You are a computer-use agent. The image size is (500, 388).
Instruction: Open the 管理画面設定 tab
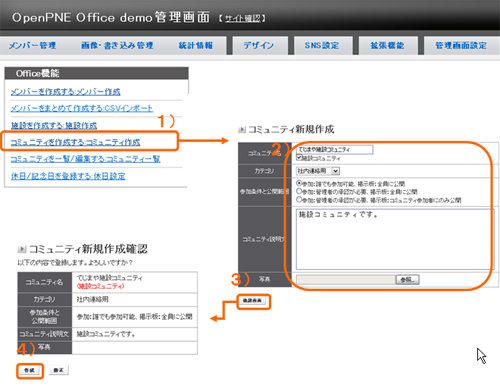(x=461, y=45)
